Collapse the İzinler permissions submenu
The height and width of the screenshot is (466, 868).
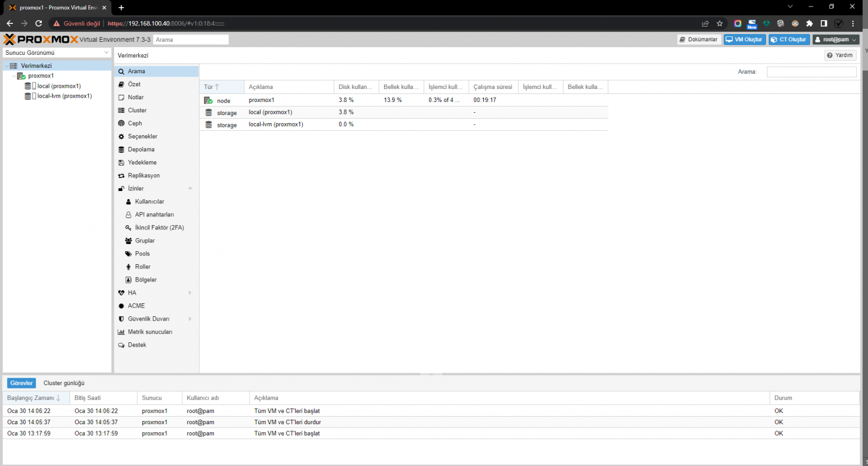tap(190, 189)
